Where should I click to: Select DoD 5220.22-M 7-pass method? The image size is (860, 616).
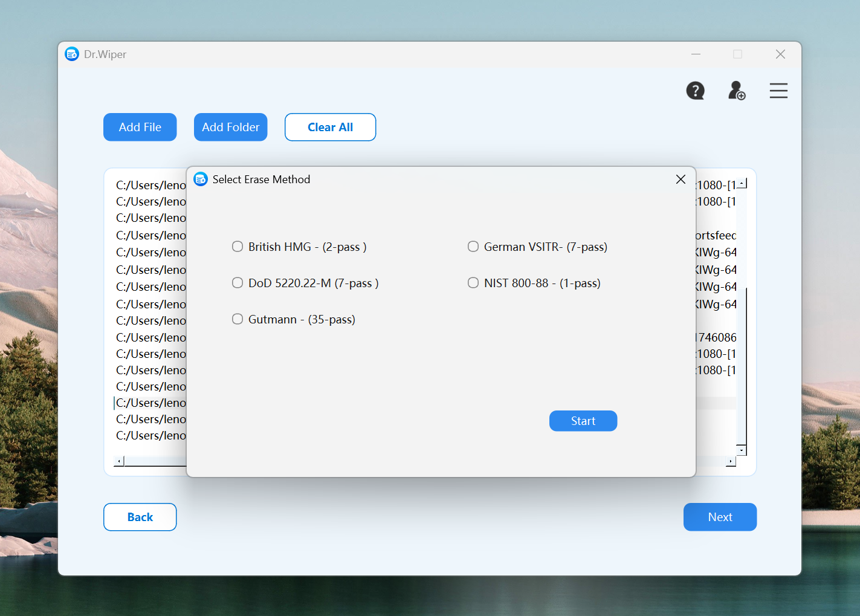pyautogui.click(x=305, y=283)
